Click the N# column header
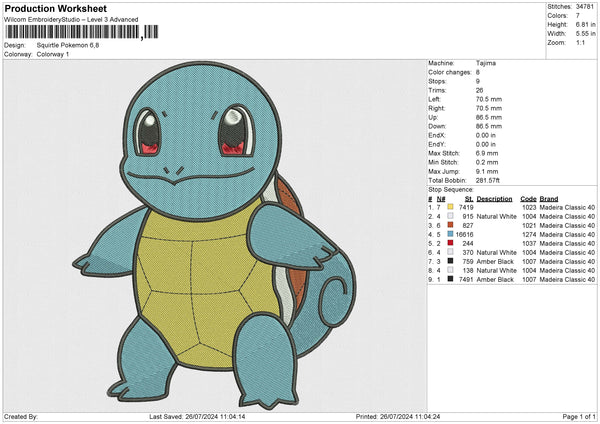The image size is (600, 424). tap(439, 198)
